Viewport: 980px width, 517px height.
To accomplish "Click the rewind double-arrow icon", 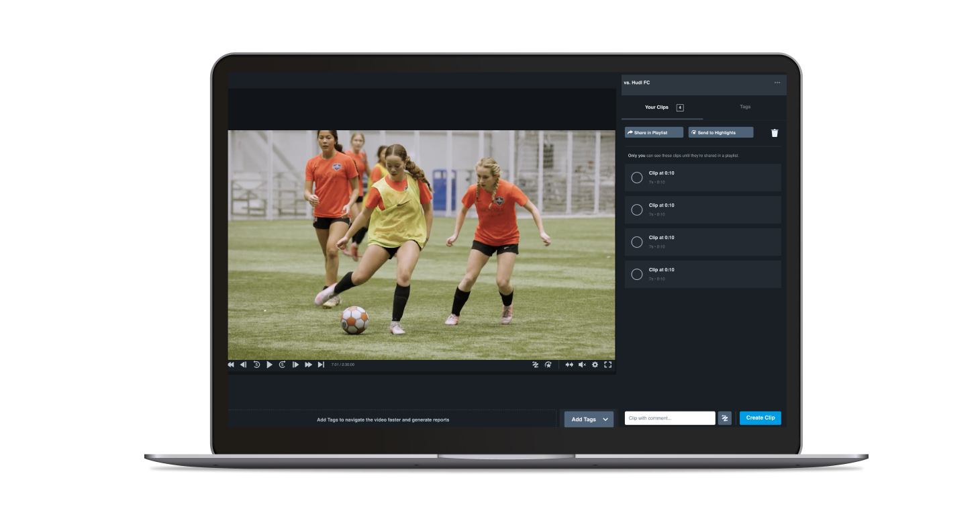I will (231, 365).
